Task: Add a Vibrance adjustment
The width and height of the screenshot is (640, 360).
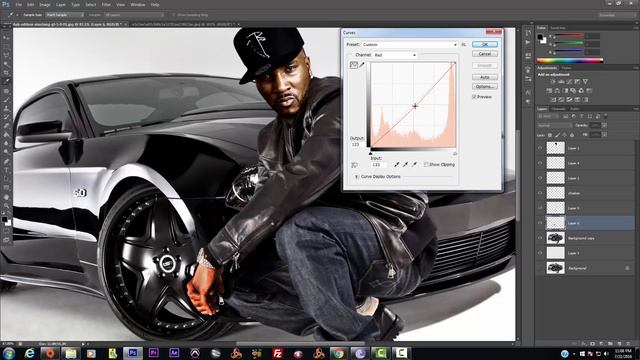Action: click(585, 82)
